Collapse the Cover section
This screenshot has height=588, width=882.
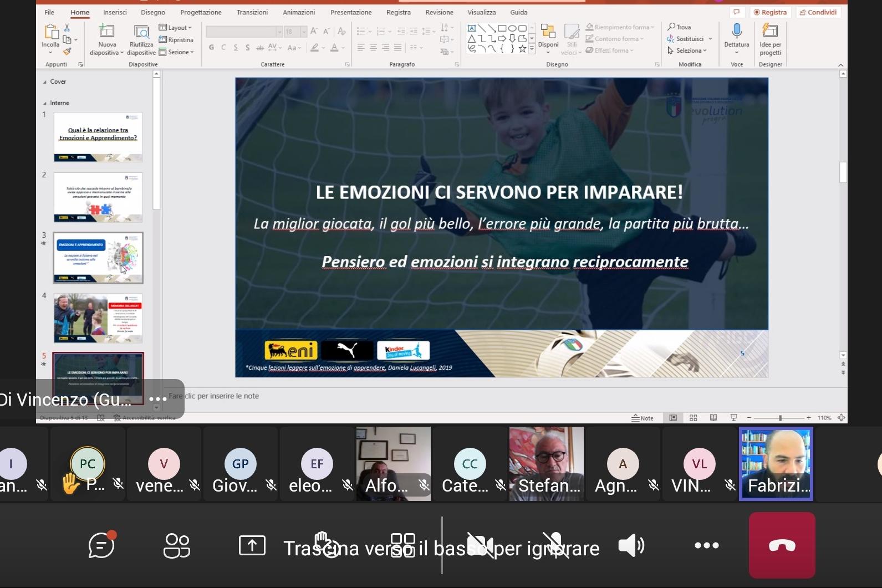tap(45, 82)
